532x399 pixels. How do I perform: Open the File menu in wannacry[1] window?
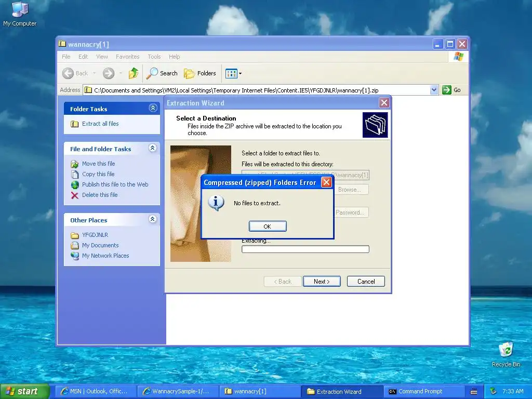pyautogui.click(x=66, y=57)
